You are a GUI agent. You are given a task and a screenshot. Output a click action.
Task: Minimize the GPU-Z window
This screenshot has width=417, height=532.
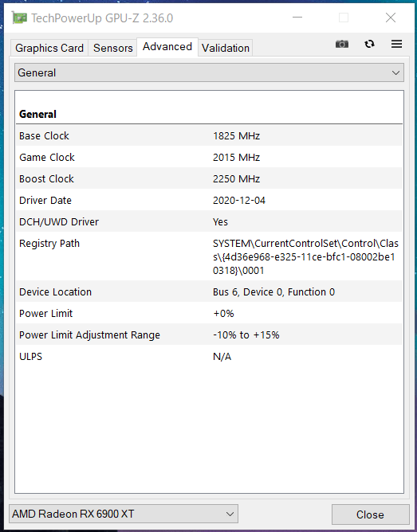click(297, 18)
